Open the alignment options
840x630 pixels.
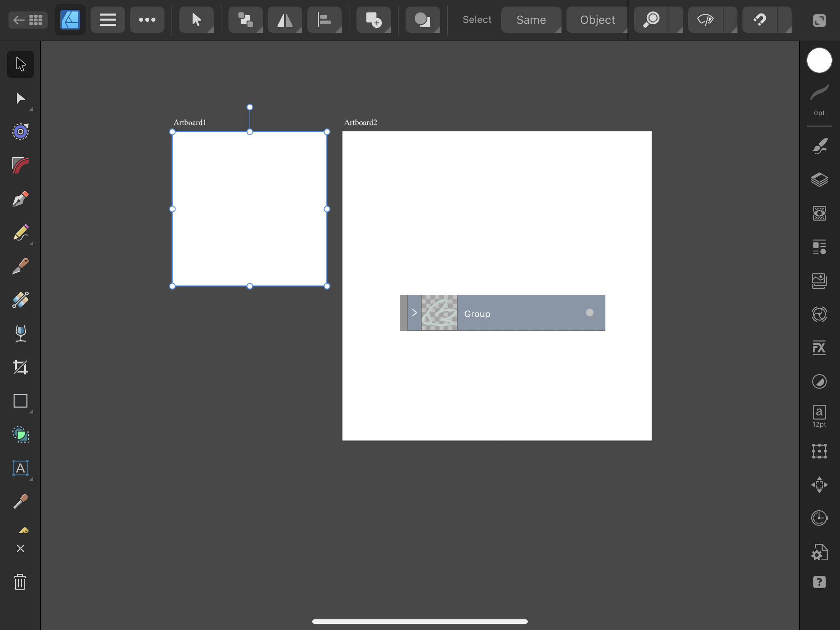point(324,20)
